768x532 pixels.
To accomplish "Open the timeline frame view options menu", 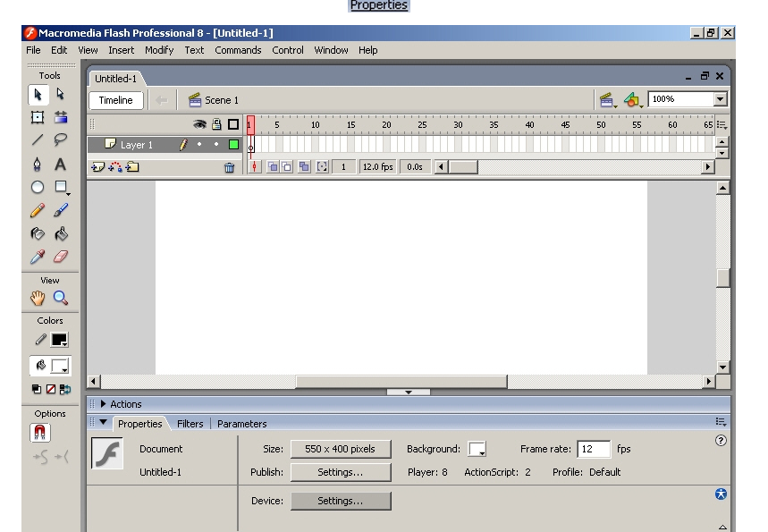I will pyautogui.click(x=722, y=125).
